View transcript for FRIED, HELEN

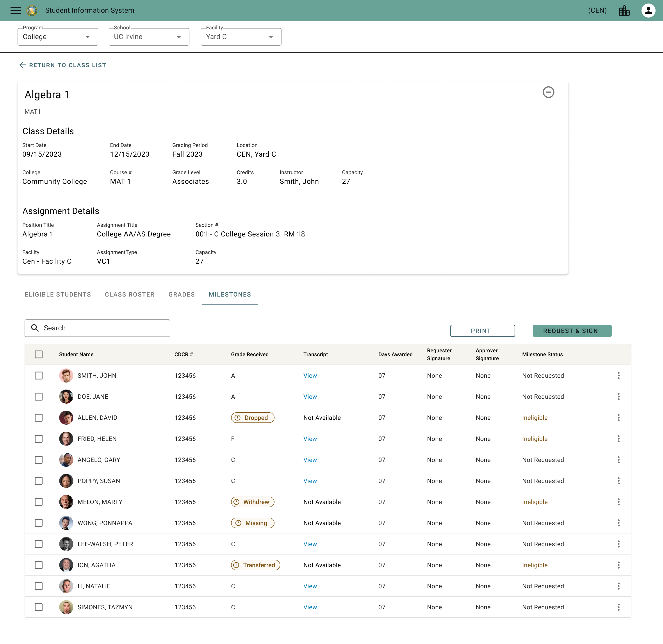click(310, 438)
